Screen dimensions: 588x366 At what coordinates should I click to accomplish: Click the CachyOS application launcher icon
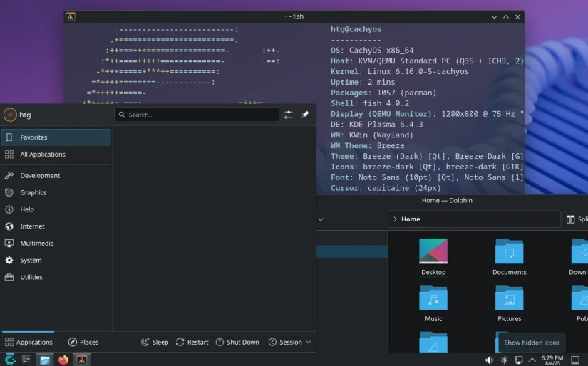[x=10, y=360]
